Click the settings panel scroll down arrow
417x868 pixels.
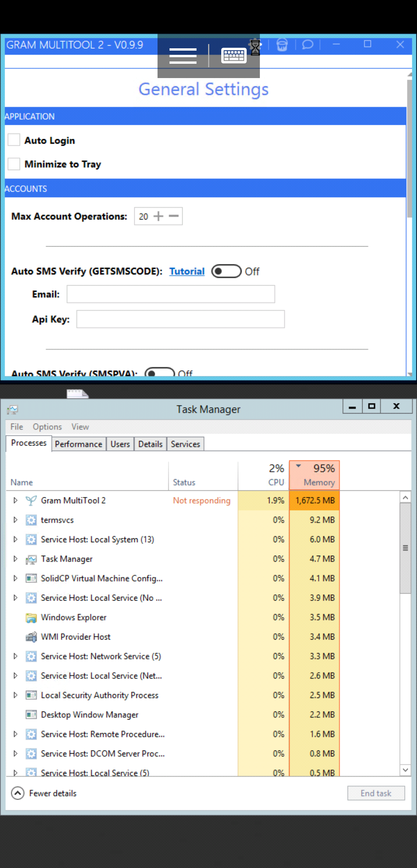point(409,374)
